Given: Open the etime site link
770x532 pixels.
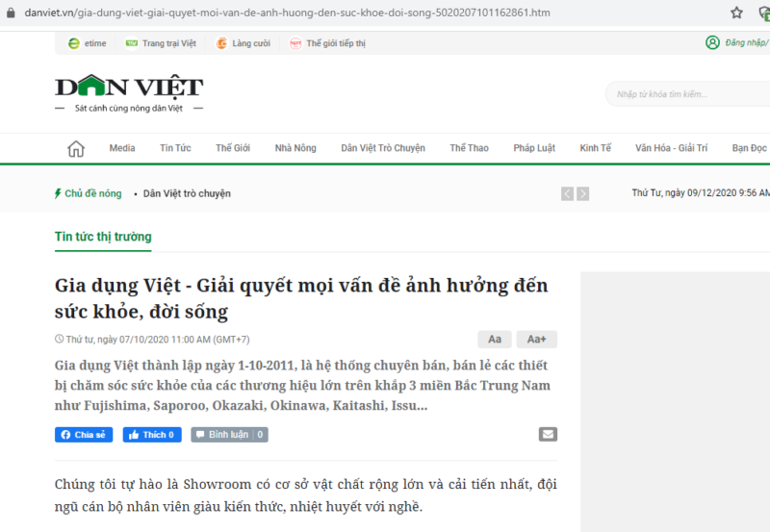Looking at the screenshot, I should pos(87,43).
